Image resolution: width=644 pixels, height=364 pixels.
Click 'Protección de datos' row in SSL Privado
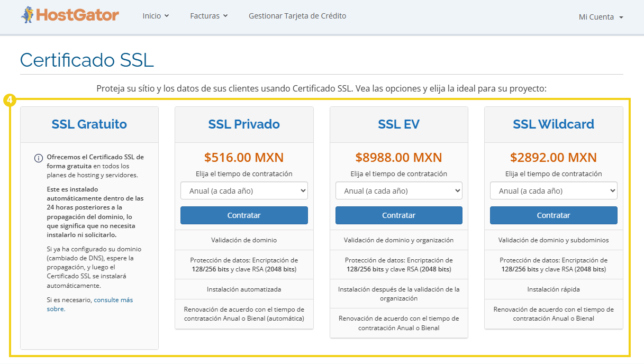(244, 265)
